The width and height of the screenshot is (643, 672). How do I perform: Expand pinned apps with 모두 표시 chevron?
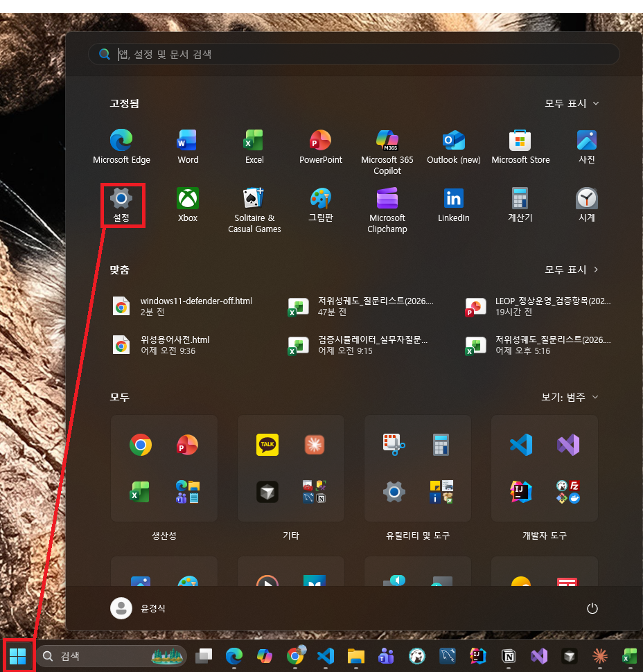click(572, 103)
